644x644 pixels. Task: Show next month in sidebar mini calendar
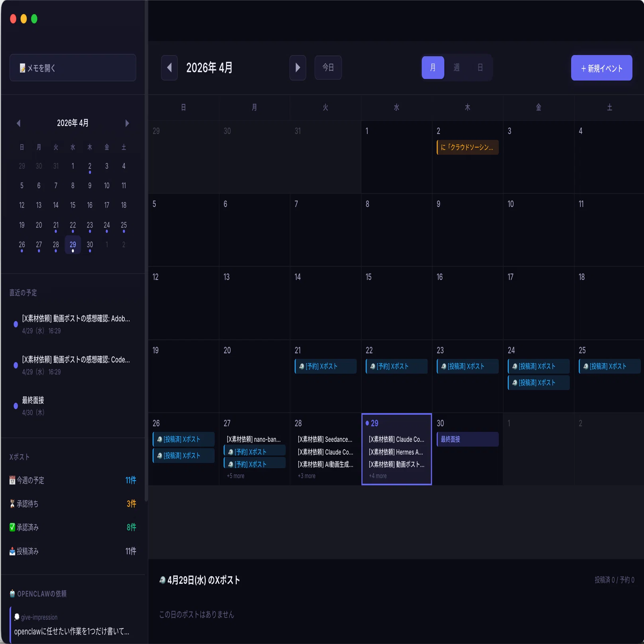click(127, 123)
